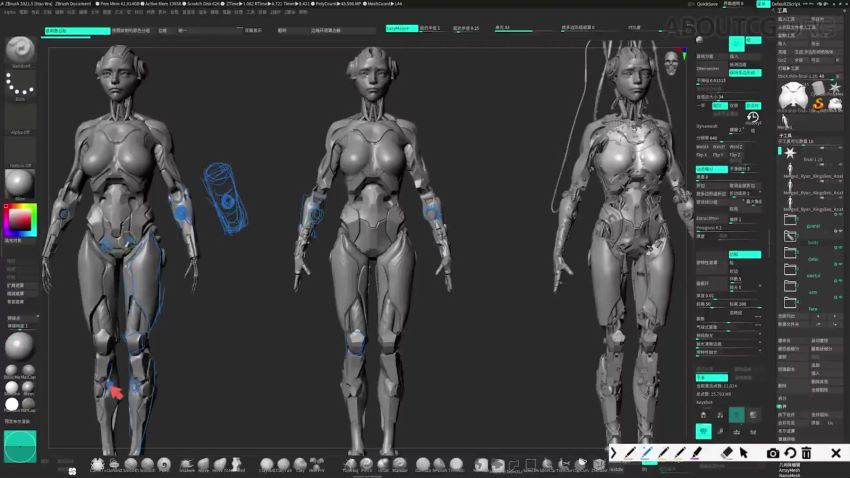Click the teal circle widget at bottom left
The width and height of the screenshot is (850, 478).
click(x=20, y=446)
